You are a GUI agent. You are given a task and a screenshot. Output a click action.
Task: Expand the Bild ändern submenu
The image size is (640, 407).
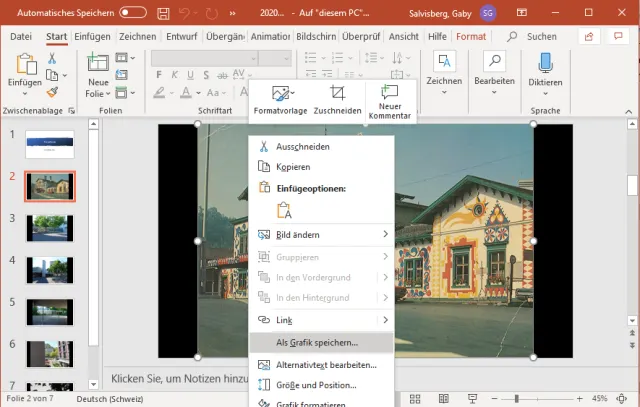coord(386,234)
